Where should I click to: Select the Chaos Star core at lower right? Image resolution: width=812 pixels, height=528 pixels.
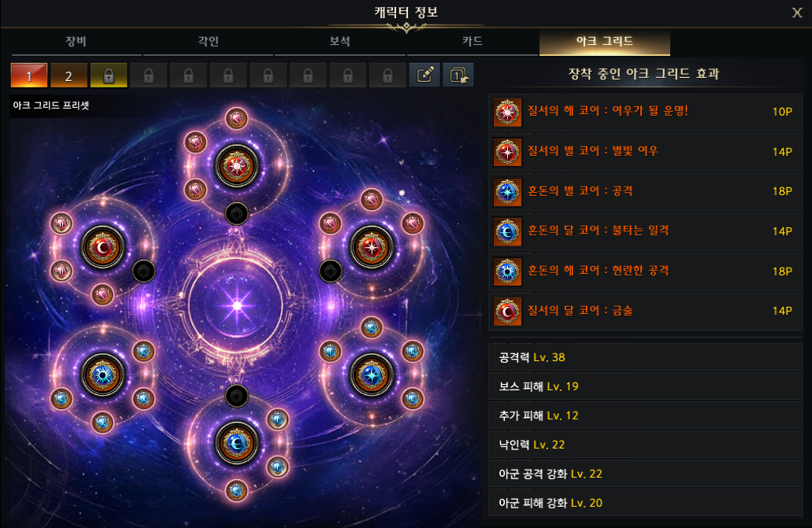pyautogui.click(x=371, y=375)
